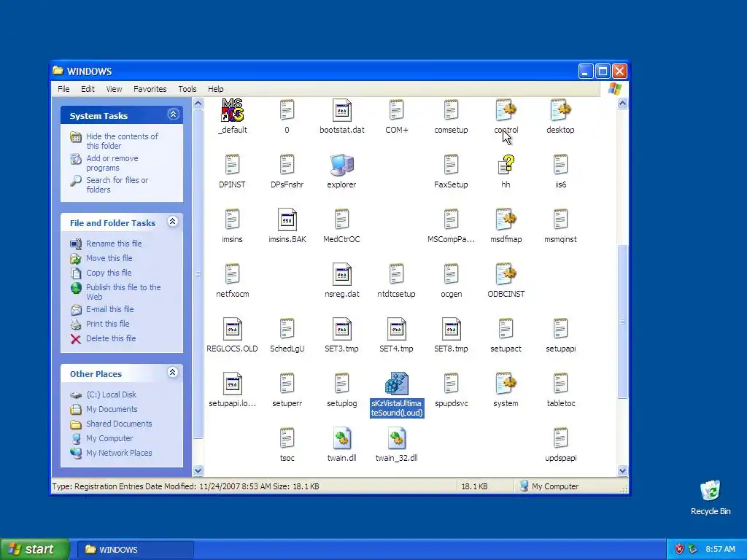Open the Help menu
The width and height of the screenshot is (747, 560).
pyautogui.click(x=216, y=89)
